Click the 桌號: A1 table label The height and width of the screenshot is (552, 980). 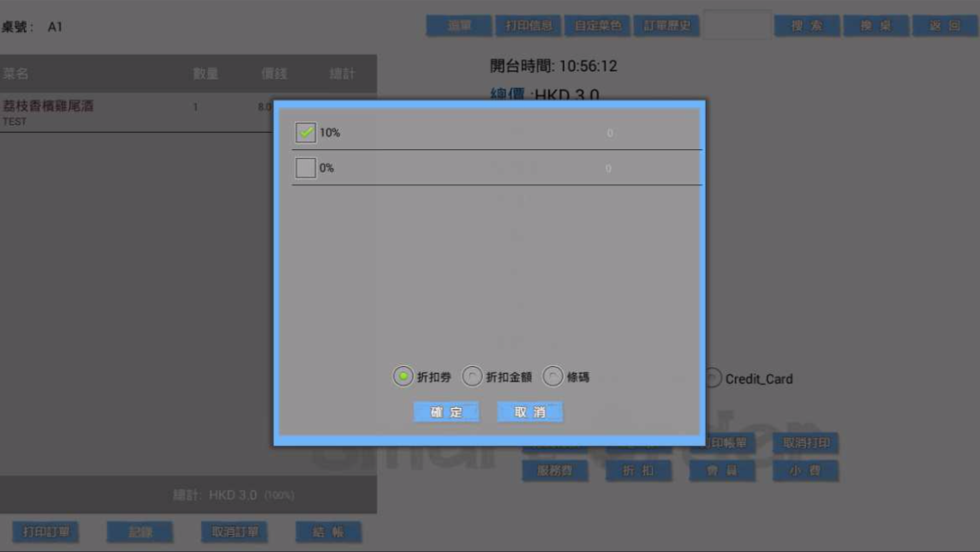pos(32,27)
